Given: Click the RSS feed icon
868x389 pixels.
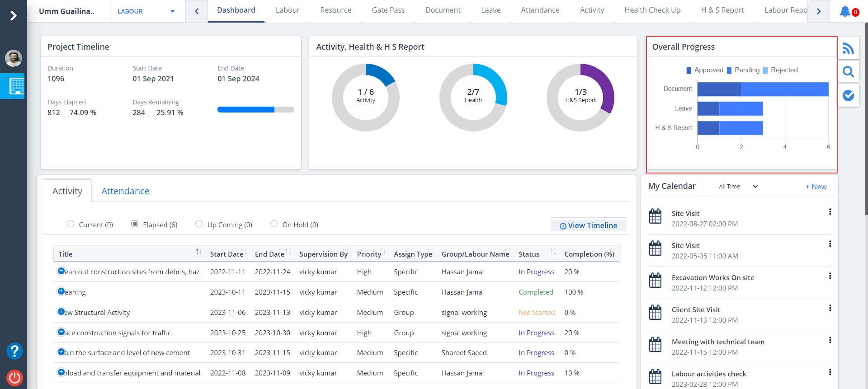Looking at the screenshot, I should pyautogui.click(x=849, y=48).
